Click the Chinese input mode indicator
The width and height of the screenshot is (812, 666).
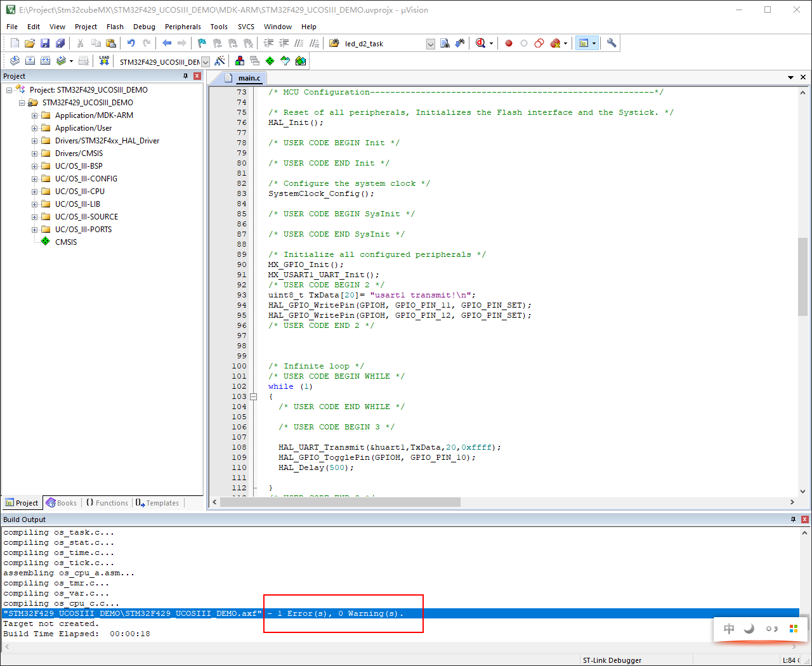[729, 629]
